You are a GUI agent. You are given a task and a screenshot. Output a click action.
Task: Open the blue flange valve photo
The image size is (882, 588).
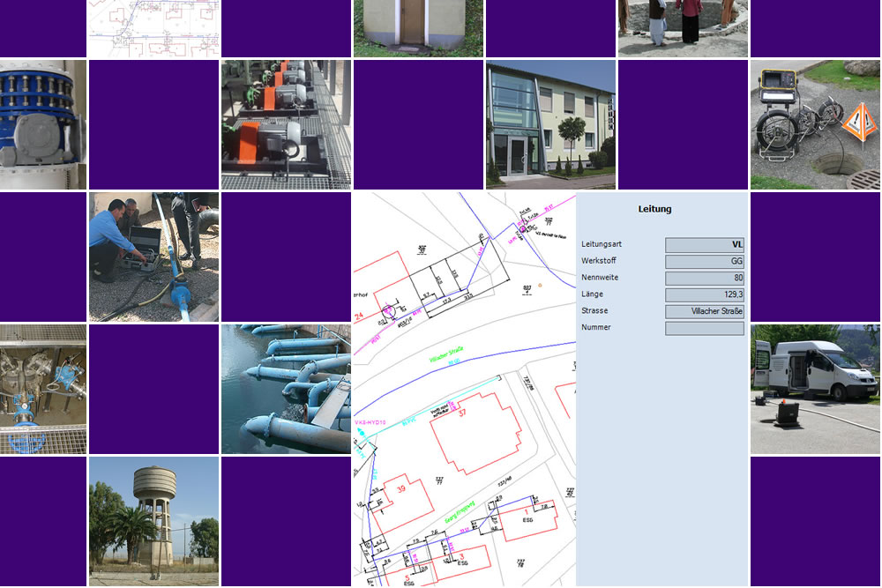point(43,124)
